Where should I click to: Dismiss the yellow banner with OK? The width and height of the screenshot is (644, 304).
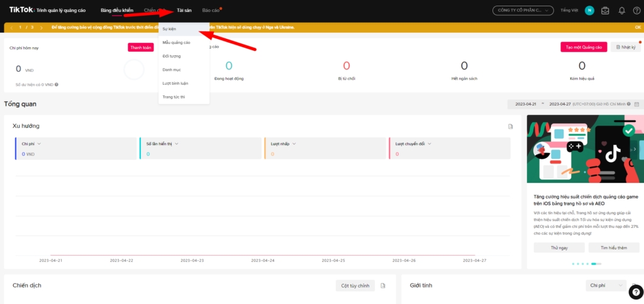click(637, 28)
